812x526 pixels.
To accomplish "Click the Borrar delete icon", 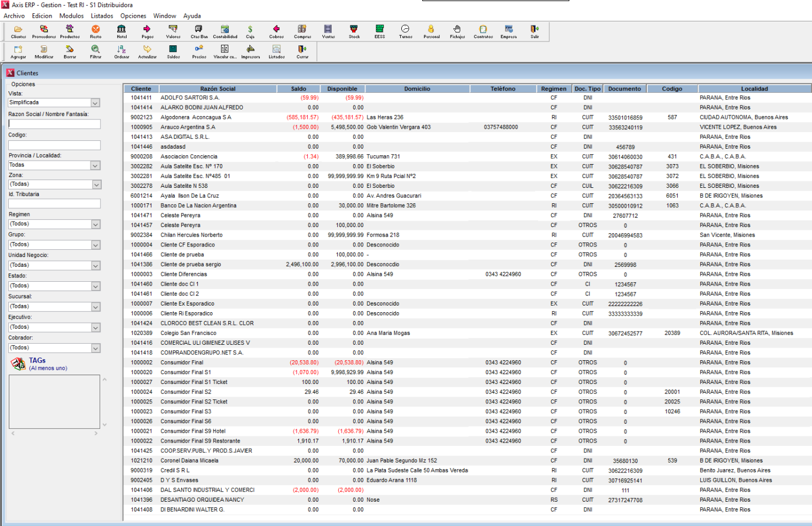I will 70,51.
